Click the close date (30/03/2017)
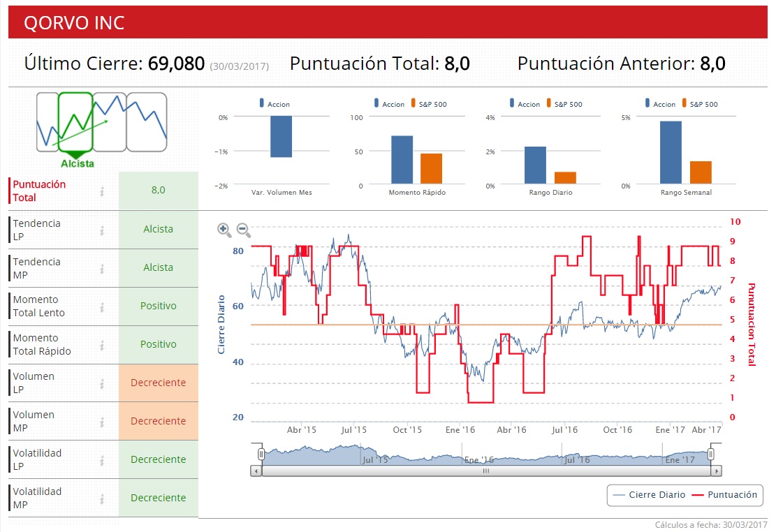The height and width of the screenshot is (532, 776). tap(240, 66)
